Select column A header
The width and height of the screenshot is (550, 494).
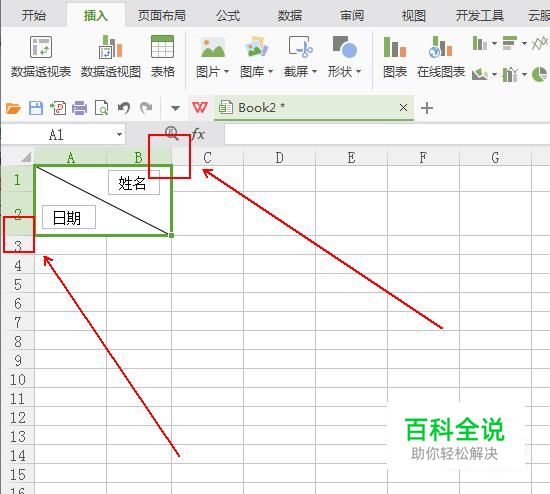(70, 158)
